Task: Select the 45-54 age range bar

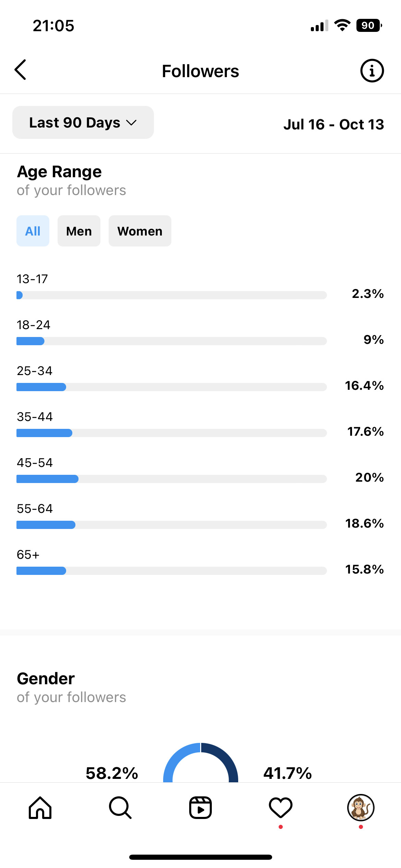Action: pyautogui.click(x=171, y=479)
